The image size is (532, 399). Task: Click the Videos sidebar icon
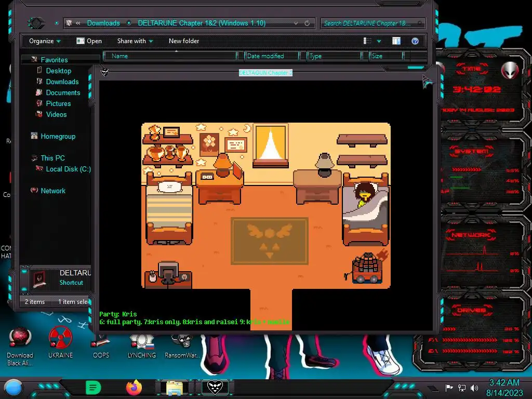pos(39,114)
